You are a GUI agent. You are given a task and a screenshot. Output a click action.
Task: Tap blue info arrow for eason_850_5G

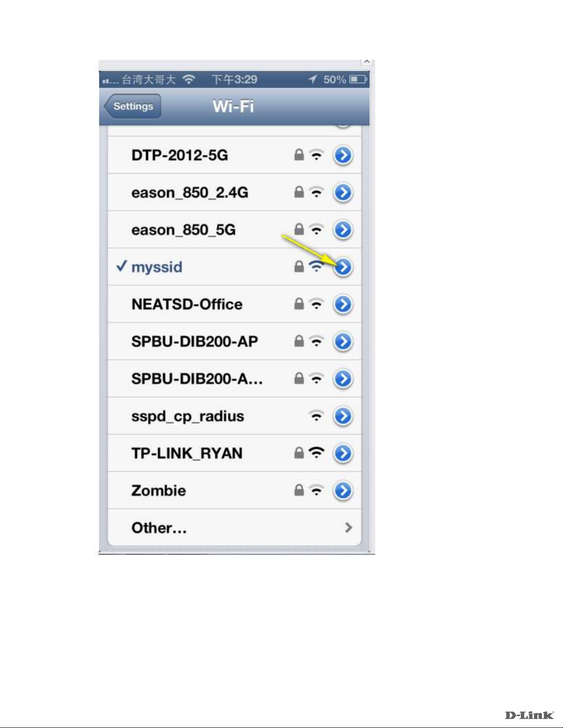tap(343, 230)
